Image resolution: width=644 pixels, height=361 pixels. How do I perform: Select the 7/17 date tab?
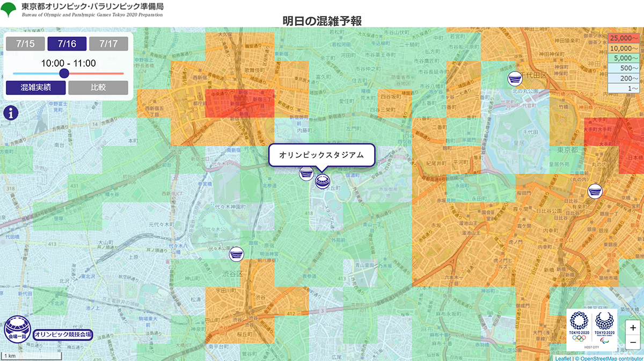point(109,44)
